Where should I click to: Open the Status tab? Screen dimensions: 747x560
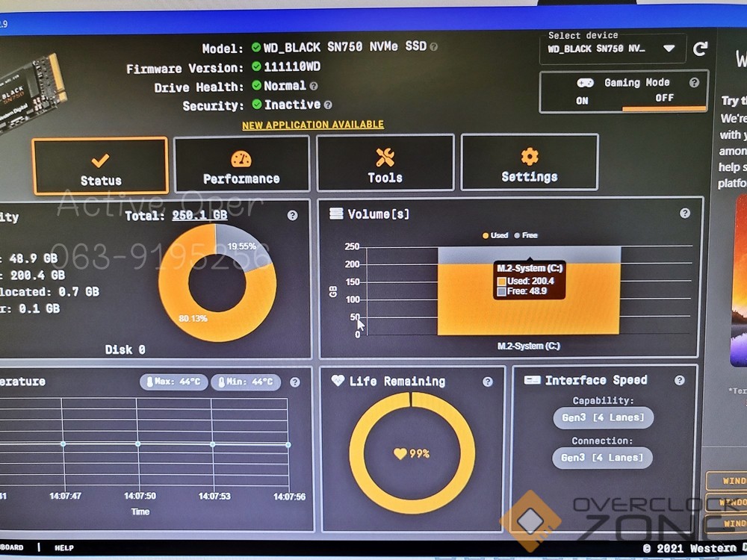point(100,167)
